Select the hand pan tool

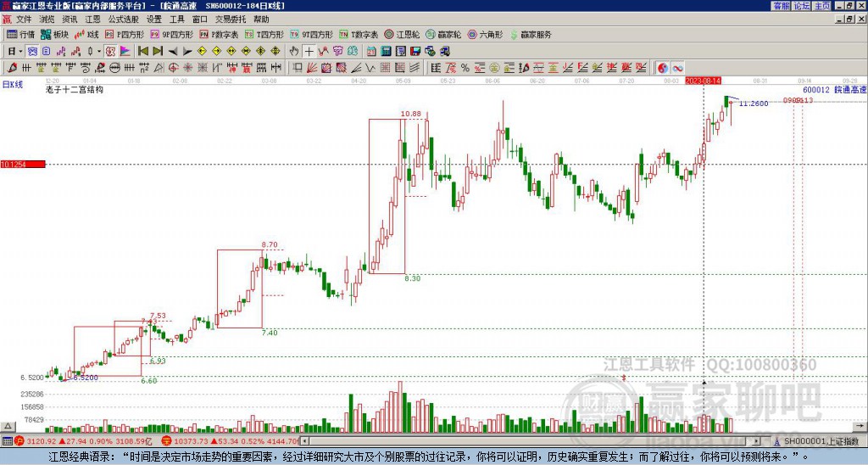294,51
